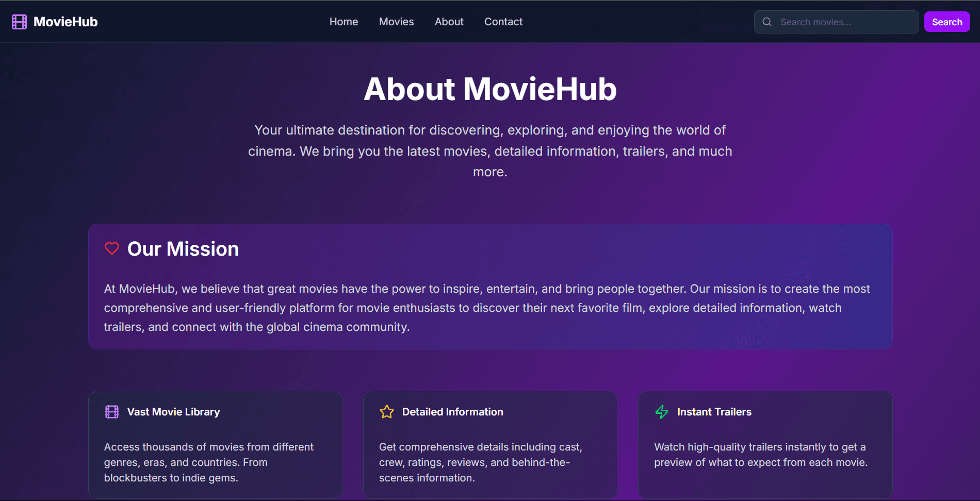Click the MovieHub brand name text

point(66,22)
